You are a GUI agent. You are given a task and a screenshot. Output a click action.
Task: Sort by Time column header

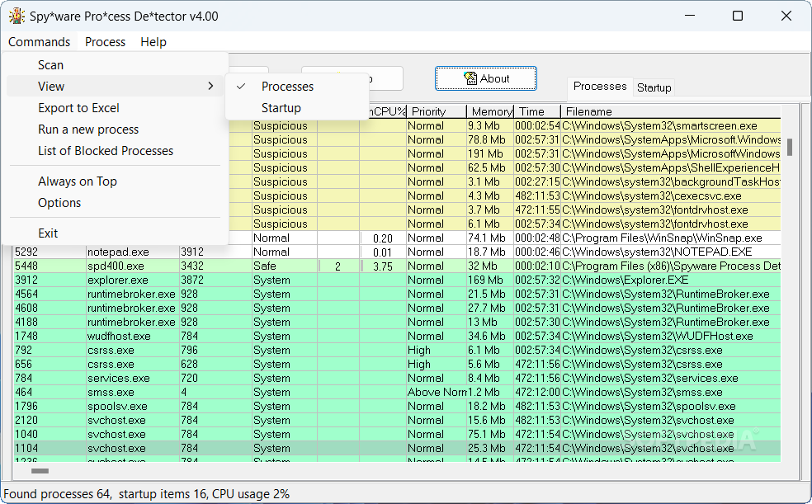coord(537,111)
